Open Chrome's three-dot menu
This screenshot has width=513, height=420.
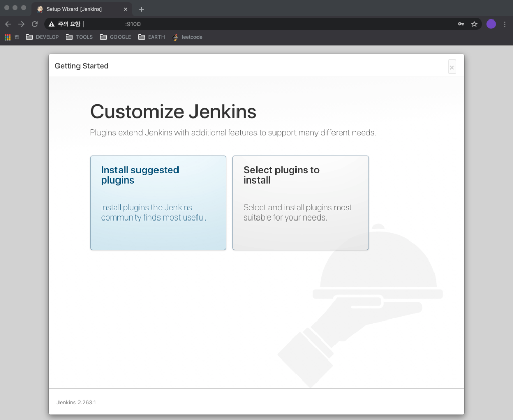pos(505,24)
